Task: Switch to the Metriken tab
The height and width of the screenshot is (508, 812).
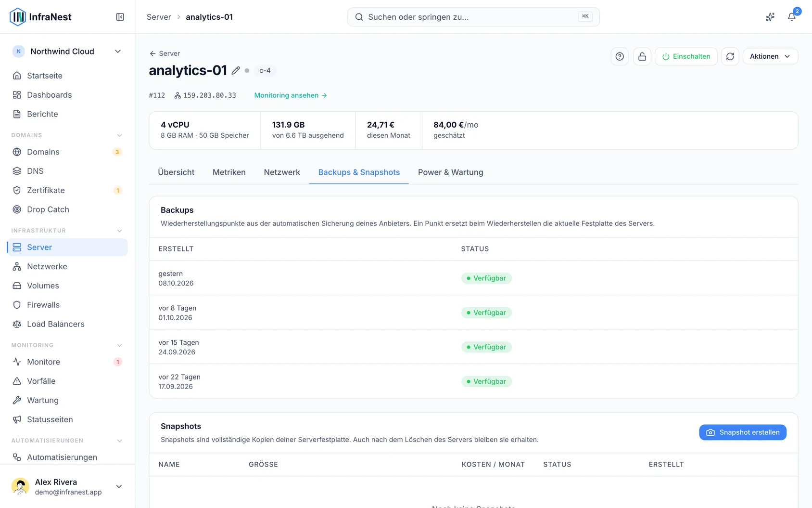Action: click(229, 172)
